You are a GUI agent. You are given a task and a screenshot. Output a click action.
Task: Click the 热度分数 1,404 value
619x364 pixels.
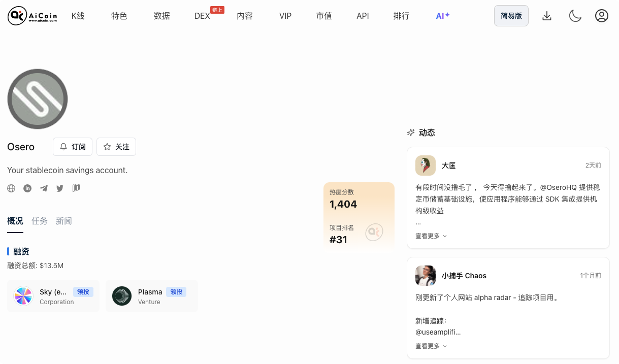[343, 204]
